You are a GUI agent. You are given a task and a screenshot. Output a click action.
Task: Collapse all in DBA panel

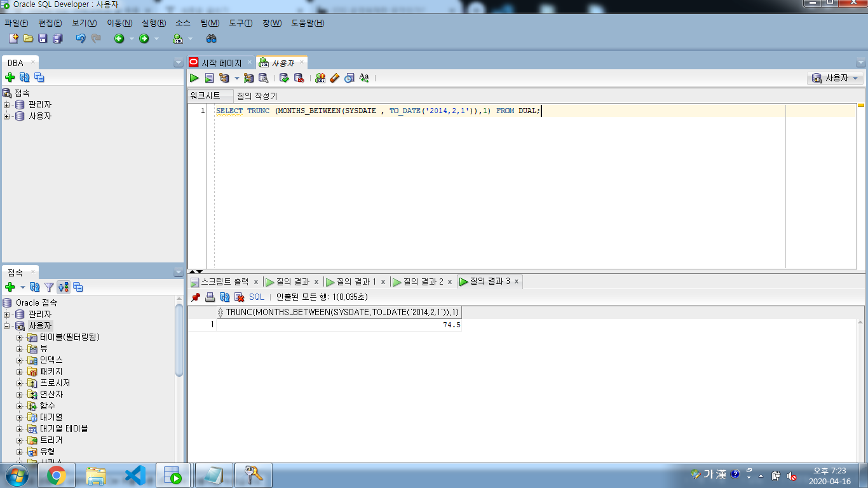[39, 78]
